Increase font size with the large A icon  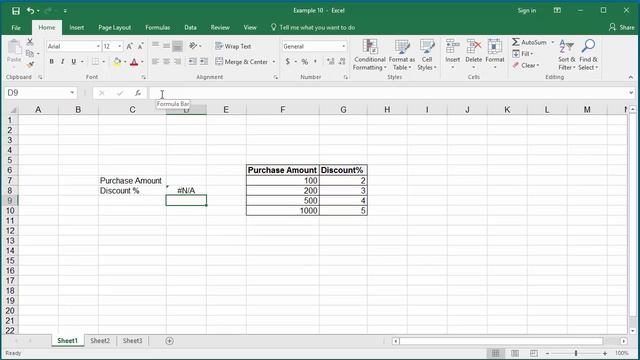tap(129, 47)
